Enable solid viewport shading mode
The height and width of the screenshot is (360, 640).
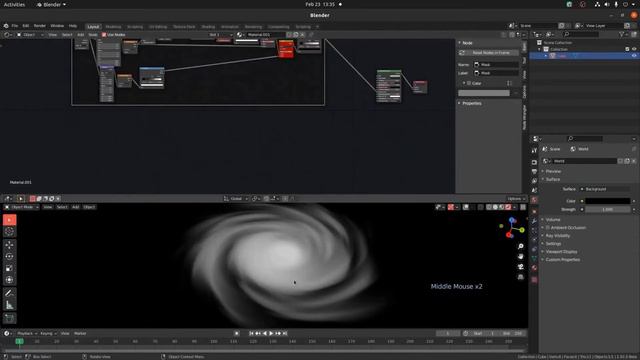[495, 207]
